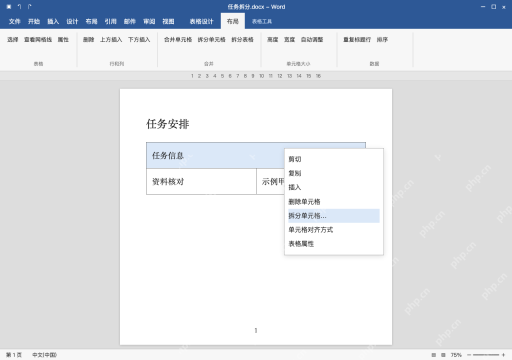This screenshot has width=512, height=360.
Task: Click the page number 1 in footer
Action: 256,331
